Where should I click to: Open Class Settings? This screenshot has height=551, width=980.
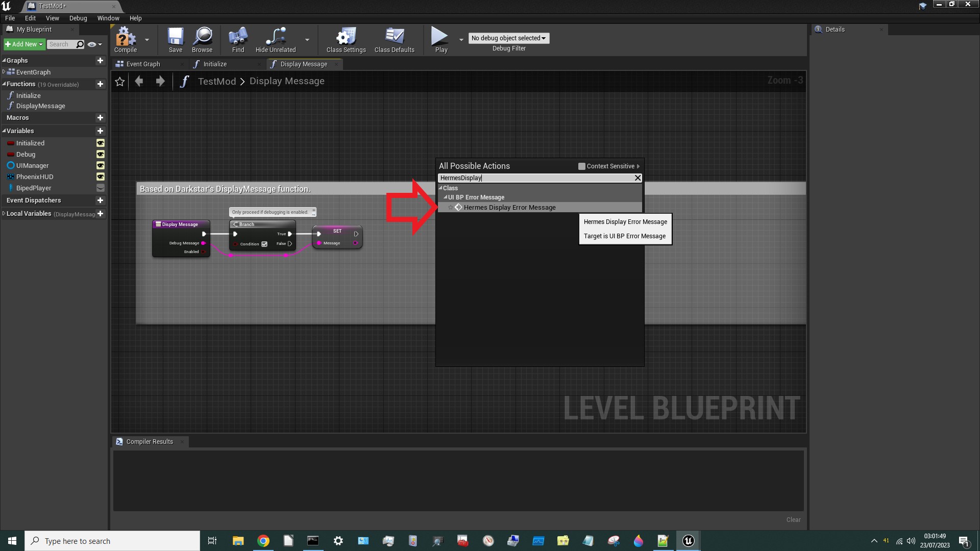[x=346, y=40]
